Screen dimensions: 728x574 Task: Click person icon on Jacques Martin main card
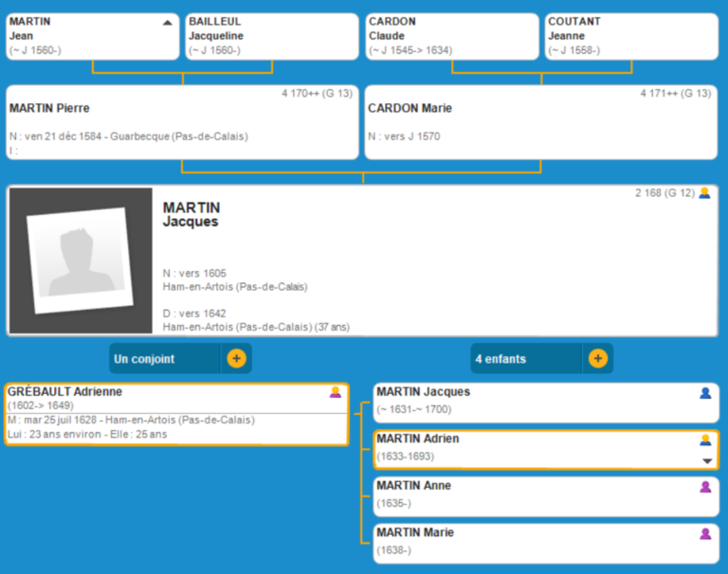pyautogui.click(x=704, y=193)
